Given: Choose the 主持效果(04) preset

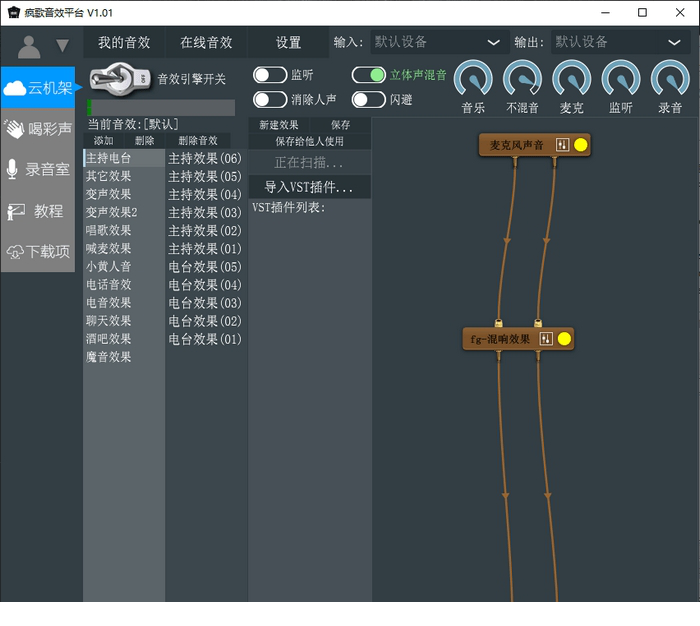Looking at the screenshot, I should [x=206, y=194].
